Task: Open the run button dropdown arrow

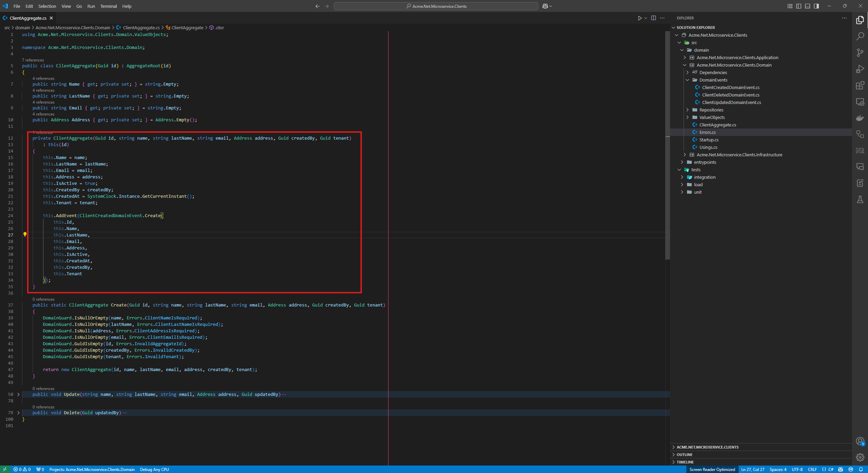Action: [x=646, y=18]
